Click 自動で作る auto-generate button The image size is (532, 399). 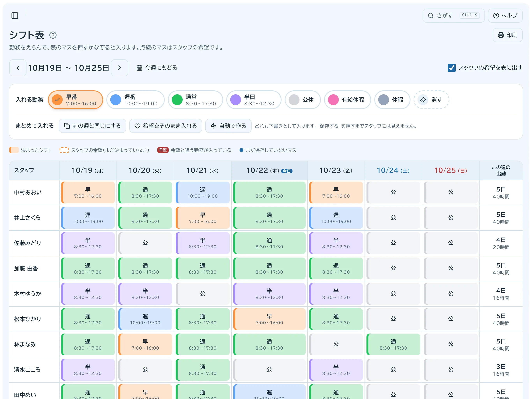(228, 126)
